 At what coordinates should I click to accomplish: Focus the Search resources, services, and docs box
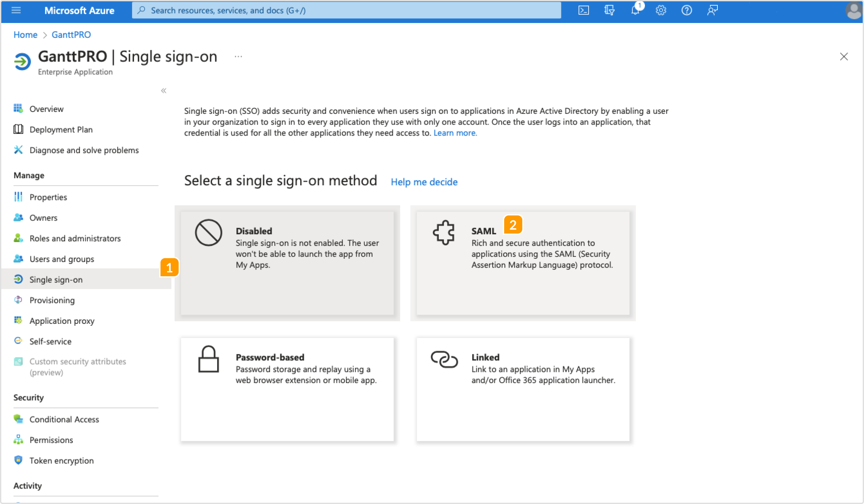point(346,10)
